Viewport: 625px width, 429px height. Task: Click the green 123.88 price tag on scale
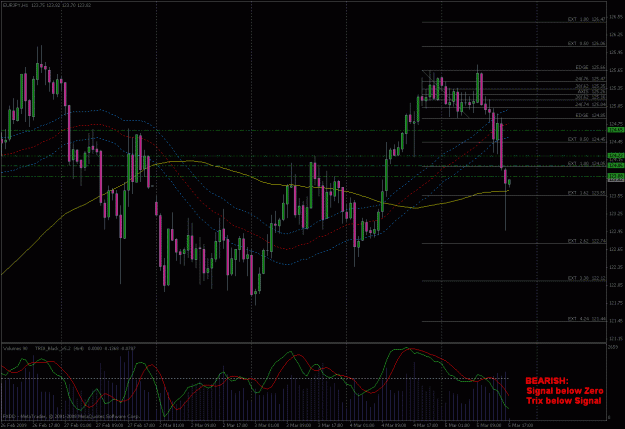[616, 176]
